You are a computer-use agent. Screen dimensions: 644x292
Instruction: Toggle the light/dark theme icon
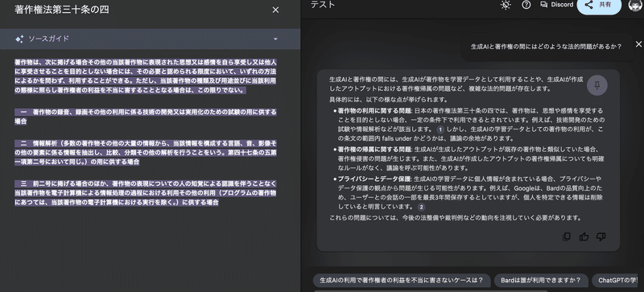[506, 5]
